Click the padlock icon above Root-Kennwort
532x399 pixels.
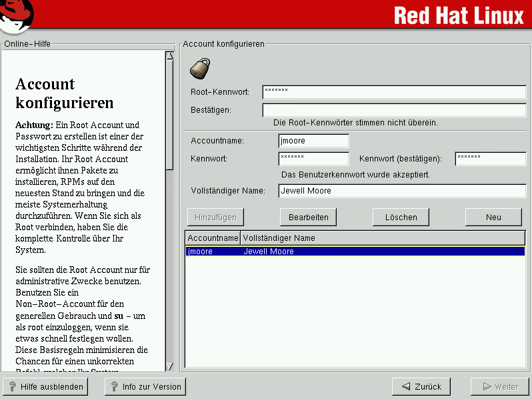click(199, 68)
